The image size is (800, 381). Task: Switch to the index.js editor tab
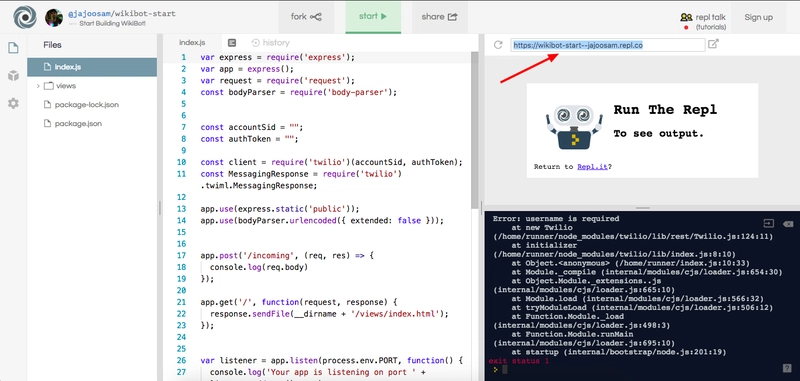pos(192,43)
